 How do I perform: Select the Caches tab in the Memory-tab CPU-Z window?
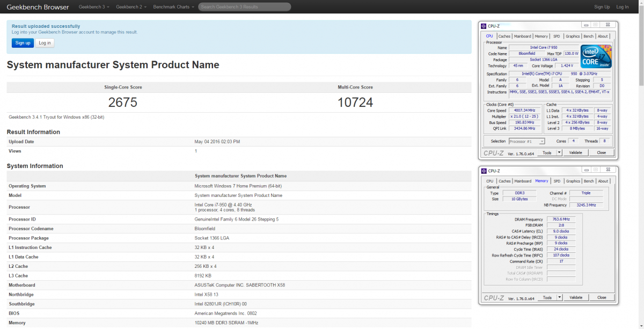pos(504,181)
